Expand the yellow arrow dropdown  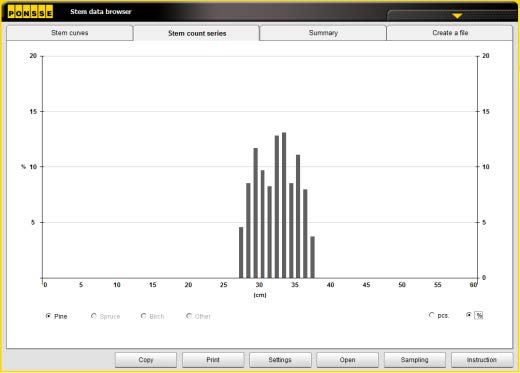point(457,16)
